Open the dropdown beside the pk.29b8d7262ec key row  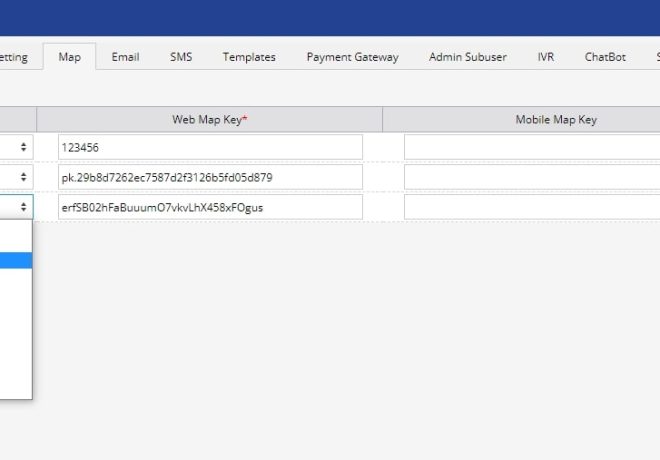(x=22, y=177)
